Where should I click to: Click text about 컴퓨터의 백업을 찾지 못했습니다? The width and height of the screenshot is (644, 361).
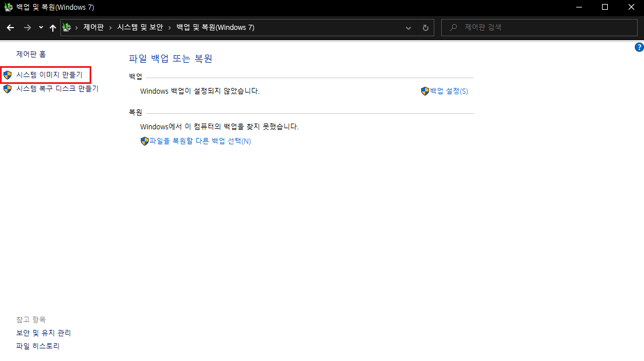219,126
